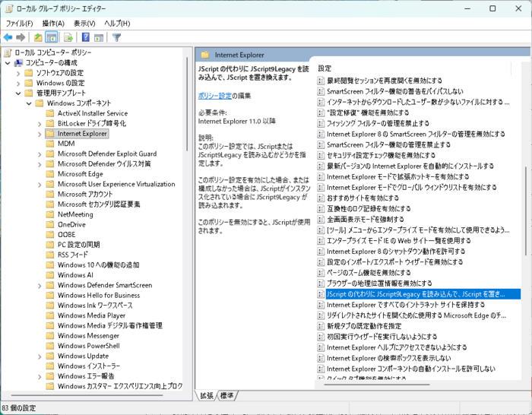Toggle the Show/Hide Console Tree toolbar icon

pos(52,37)
